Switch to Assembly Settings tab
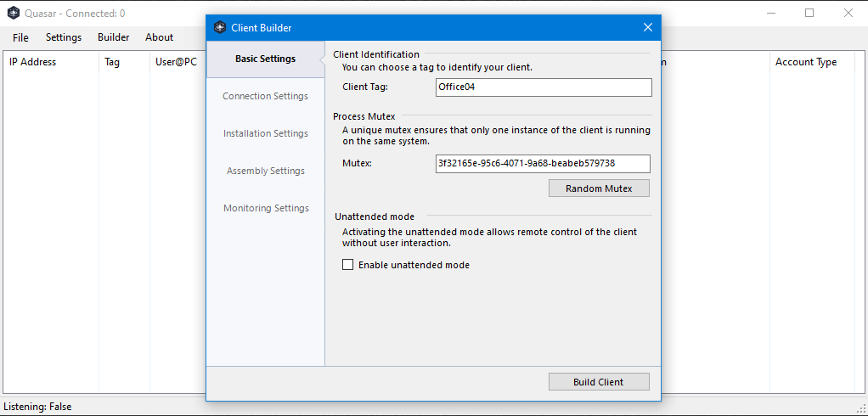The width and height of the screenshot is (868, 416). (265, 171)
